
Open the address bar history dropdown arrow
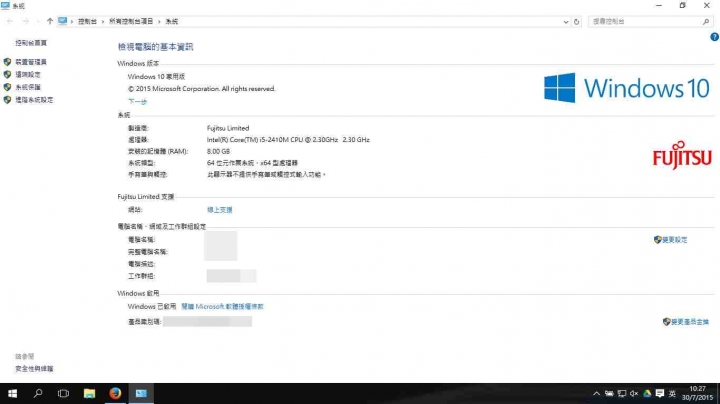tap(566, 22)
